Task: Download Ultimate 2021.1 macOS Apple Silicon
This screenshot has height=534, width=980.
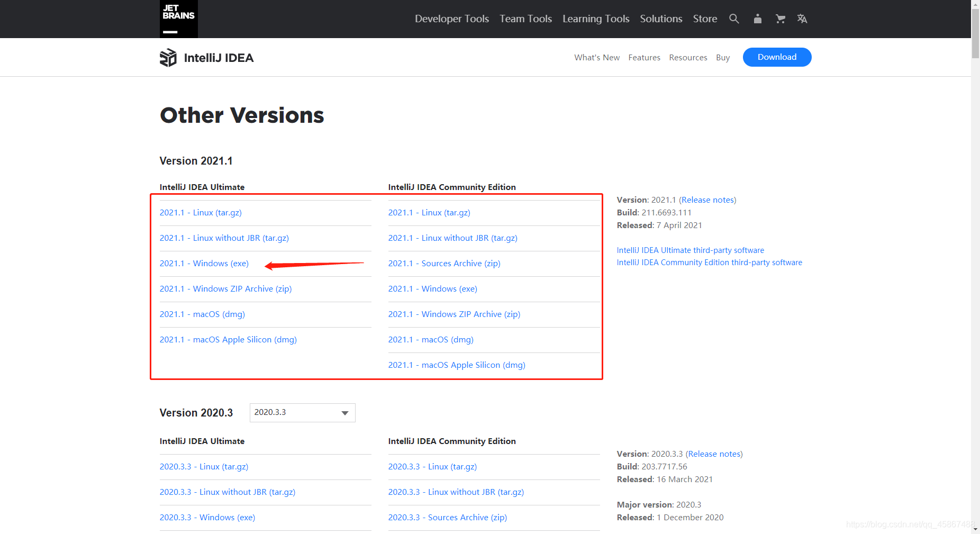Action: pos(228,339)
